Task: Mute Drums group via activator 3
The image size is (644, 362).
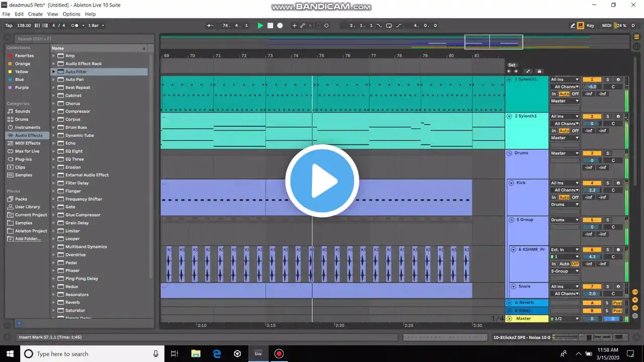Action: (x=592, y=153)
